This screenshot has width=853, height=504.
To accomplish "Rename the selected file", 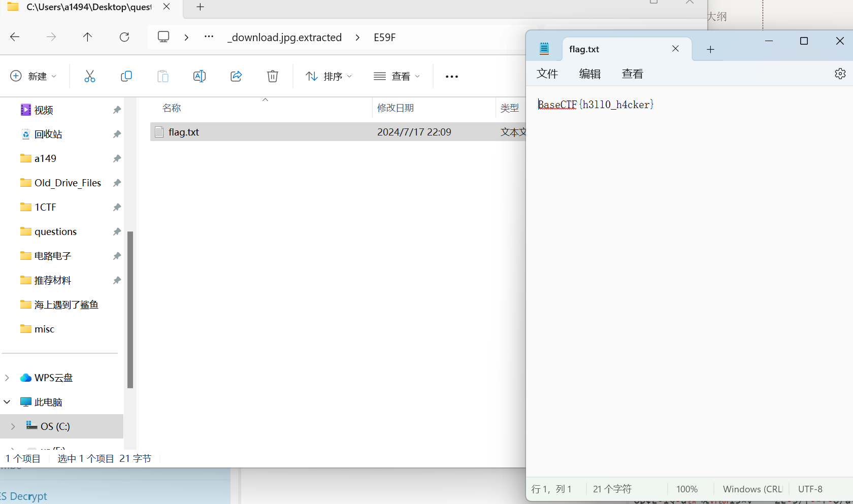I will click(x=200, y=76).
